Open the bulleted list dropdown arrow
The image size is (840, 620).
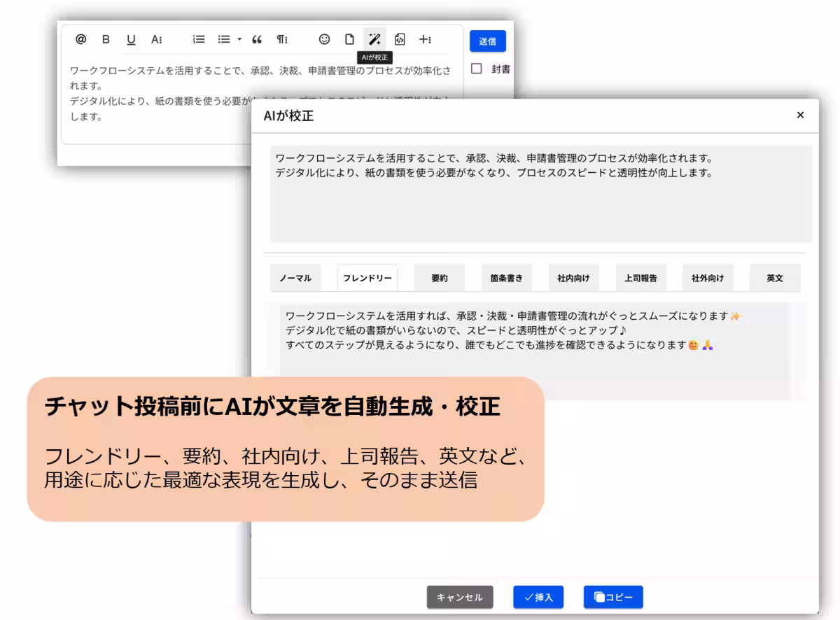(x=238, y=39)
